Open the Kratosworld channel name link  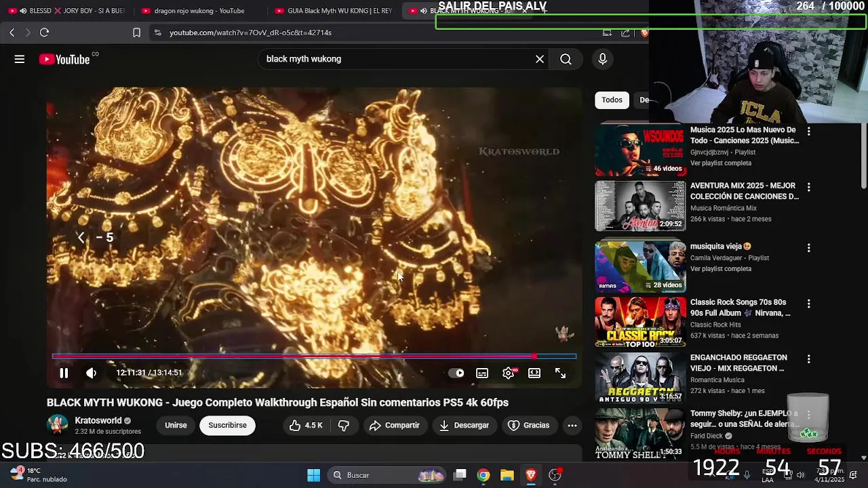(x=98, y=420)
